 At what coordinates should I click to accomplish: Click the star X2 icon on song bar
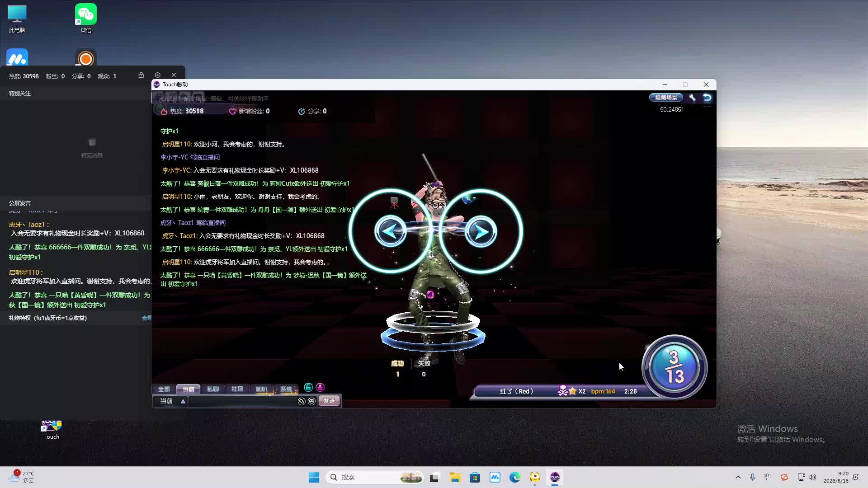click(573, 391)
